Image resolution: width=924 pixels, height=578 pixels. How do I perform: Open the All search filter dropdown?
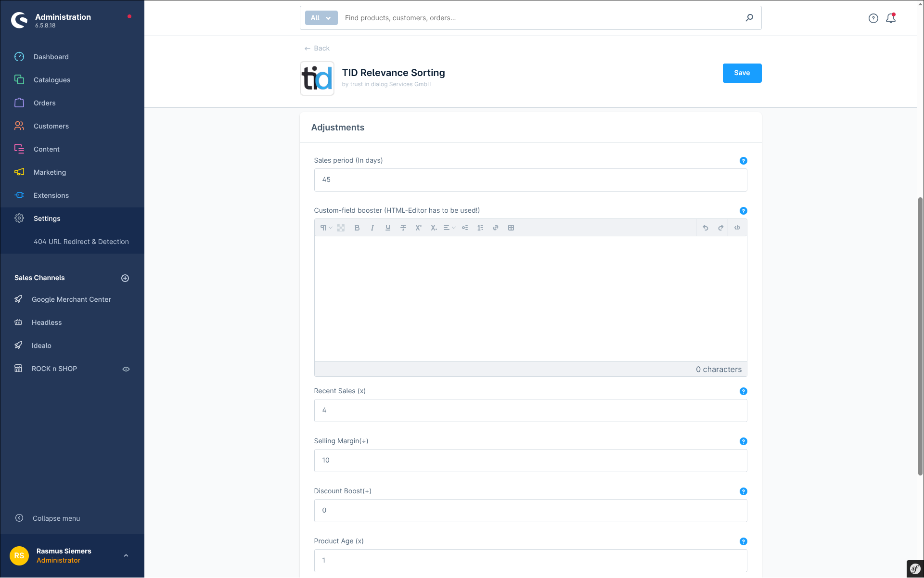(x=321, y=18)
